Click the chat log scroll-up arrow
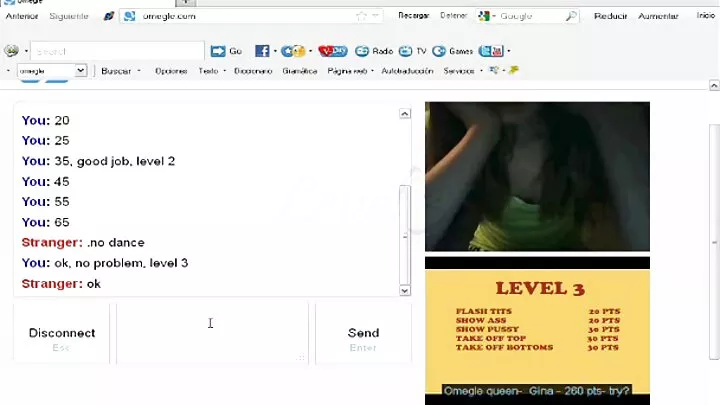Screen dimensions: 720x405 click(405, 113)
